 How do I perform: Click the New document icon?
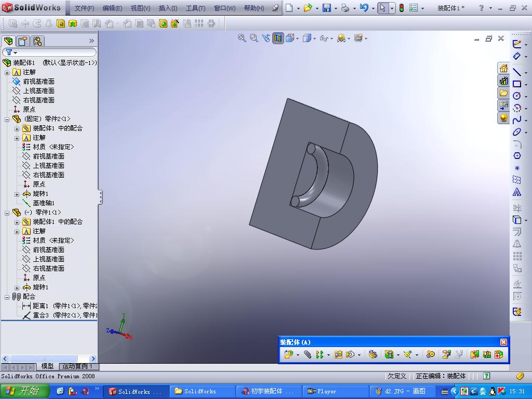coord(289,8)
